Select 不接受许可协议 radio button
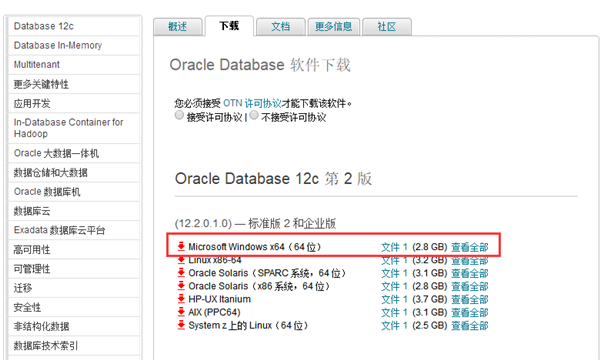This screenshot has width=600, height=360. pyautogui.click(x=254, y=115)
